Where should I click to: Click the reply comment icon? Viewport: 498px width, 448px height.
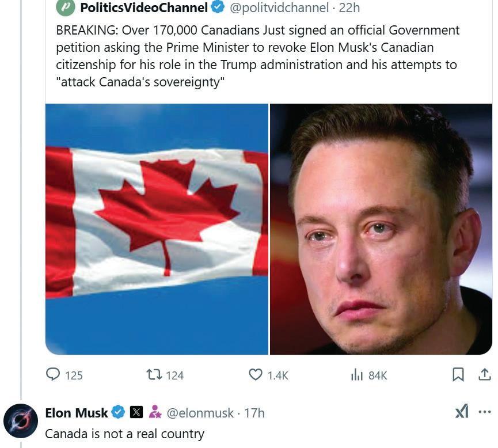[x=53, y=375]
